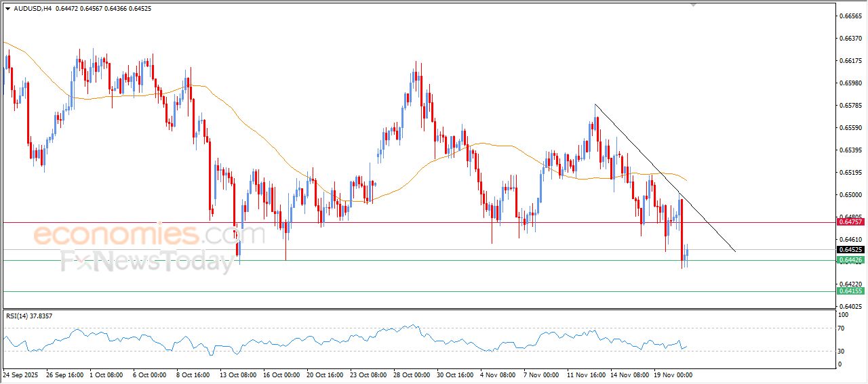Select the black 0.64525 current price label
The image size is (868, 384).
click(850, 250)
